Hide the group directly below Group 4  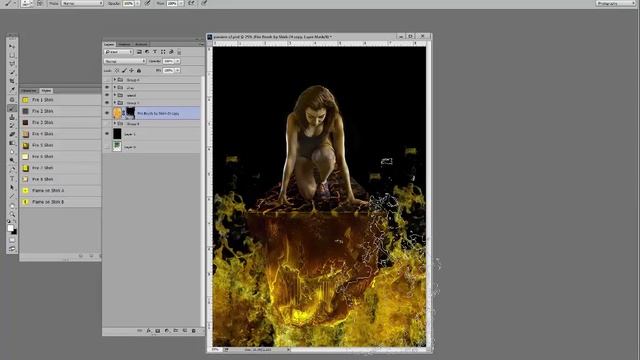coord(107,87)
